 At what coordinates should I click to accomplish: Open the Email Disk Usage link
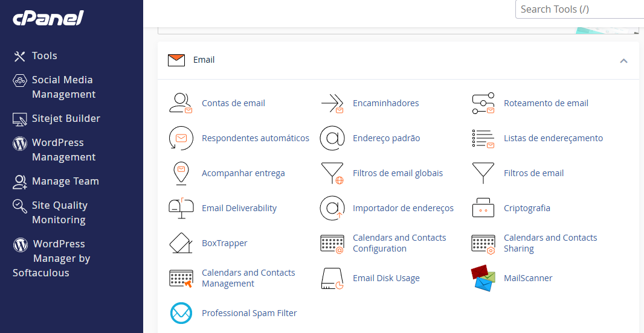[x=386, y=278]
